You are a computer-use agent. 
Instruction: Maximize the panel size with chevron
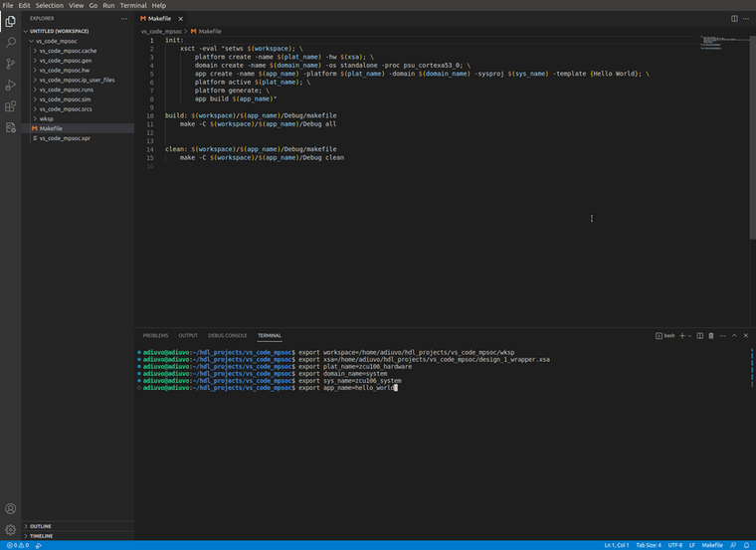(x=734, y=335)
